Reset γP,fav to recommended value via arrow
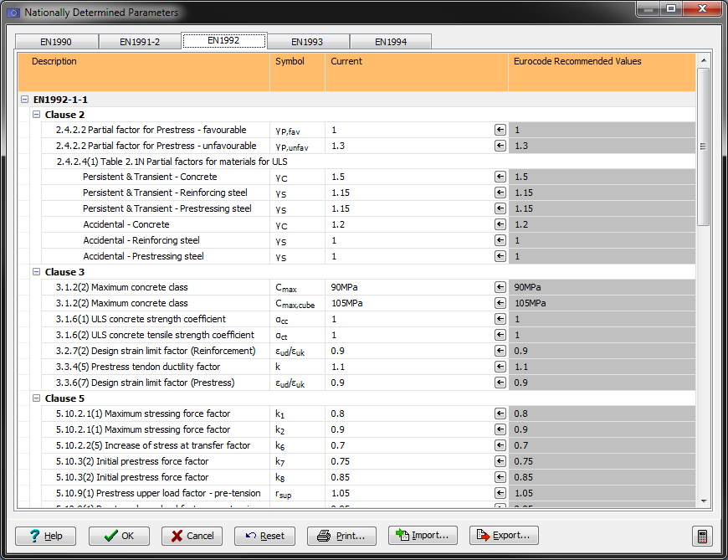 (x=500, y=130)
